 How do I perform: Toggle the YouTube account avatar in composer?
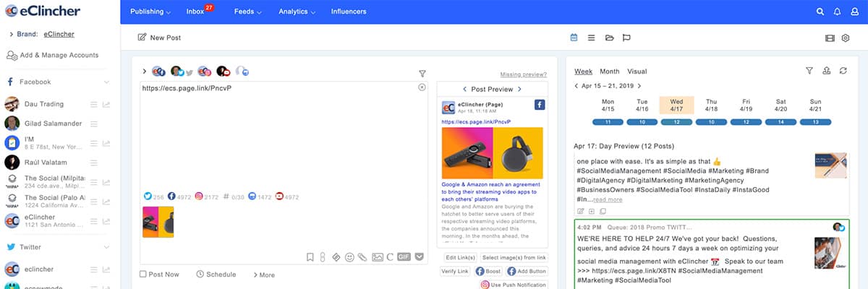click(x=223, y=72)
